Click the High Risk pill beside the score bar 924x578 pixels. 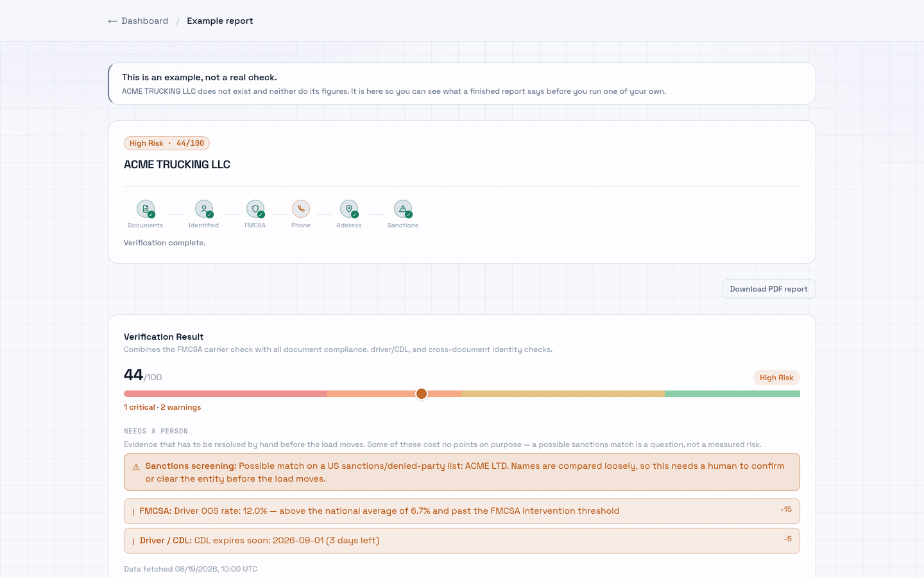pos(776,378)
